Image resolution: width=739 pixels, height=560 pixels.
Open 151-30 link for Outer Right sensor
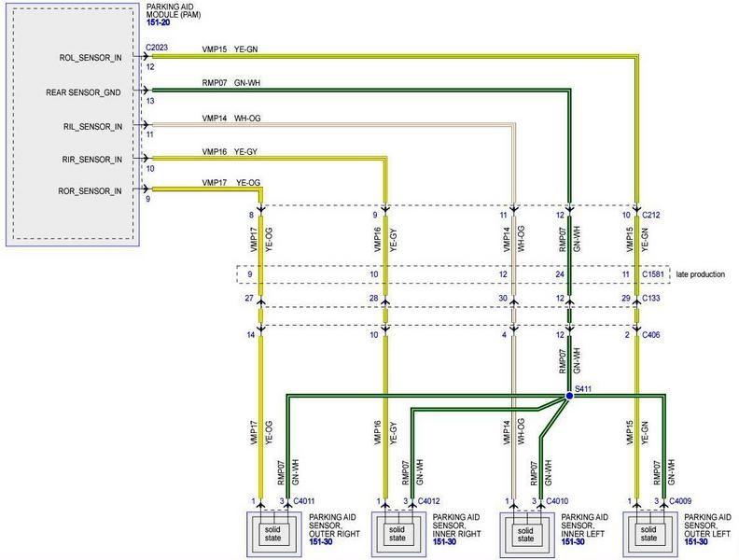tap(321, 542)
